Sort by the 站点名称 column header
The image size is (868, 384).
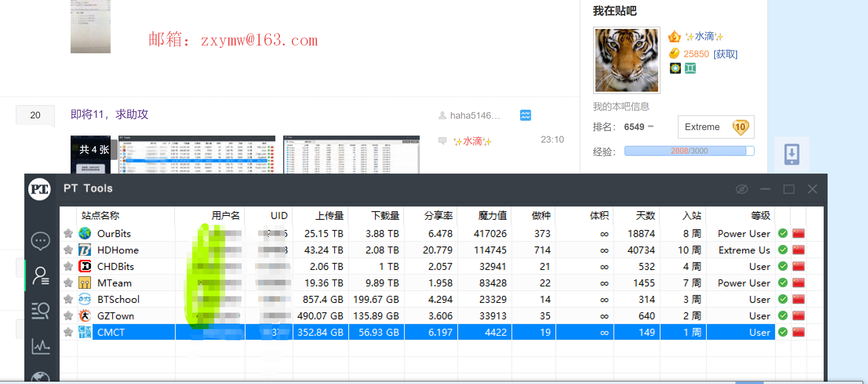pos(126,216)
